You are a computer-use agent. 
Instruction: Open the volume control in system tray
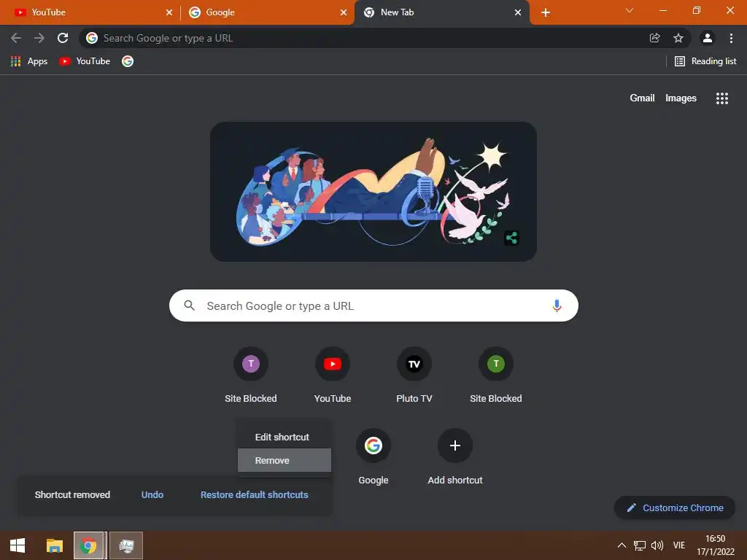[657, 545]
